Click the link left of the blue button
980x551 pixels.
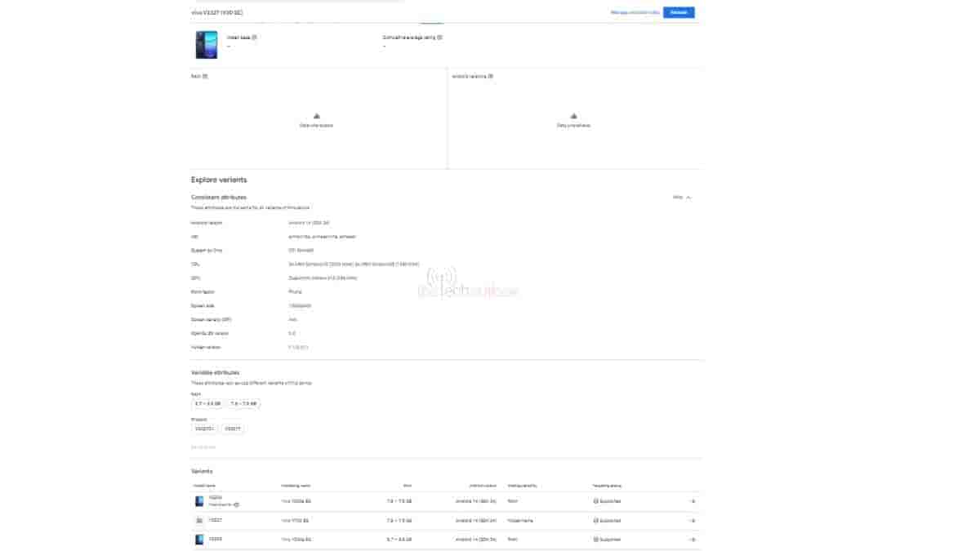pos(635,12)
